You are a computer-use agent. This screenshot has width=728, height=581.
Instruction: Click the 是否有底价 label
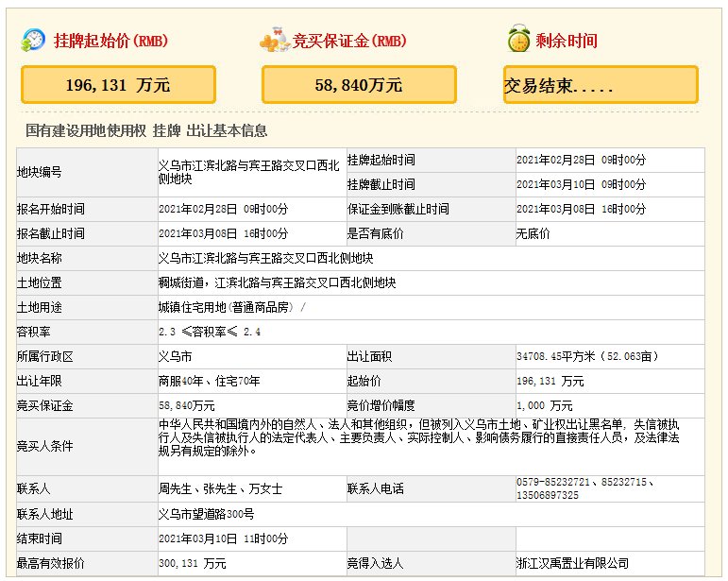tap(375, 233)
